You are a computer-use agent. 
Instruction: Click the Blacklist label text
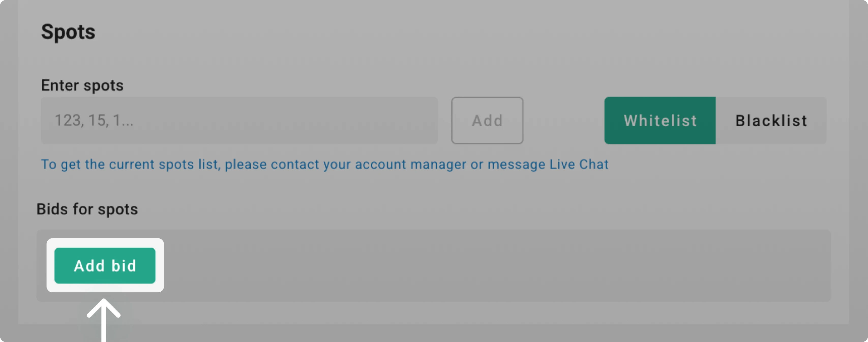pyautogui.click(x=771, y=120)
